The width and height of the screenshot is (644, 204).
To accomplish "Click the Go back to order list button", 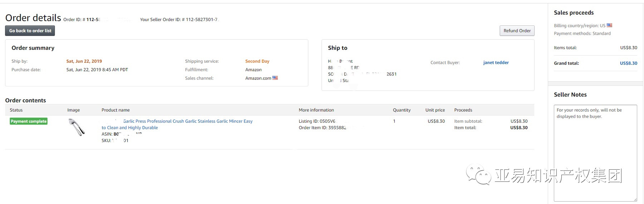I will point(30,31).
